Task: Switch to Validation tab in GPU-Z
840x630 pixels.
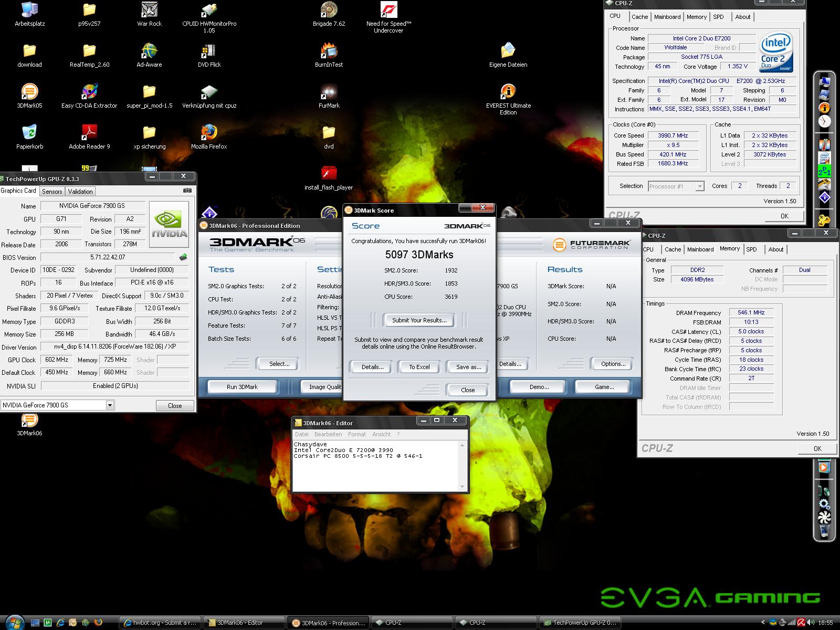Action: [x=80, y=192]
